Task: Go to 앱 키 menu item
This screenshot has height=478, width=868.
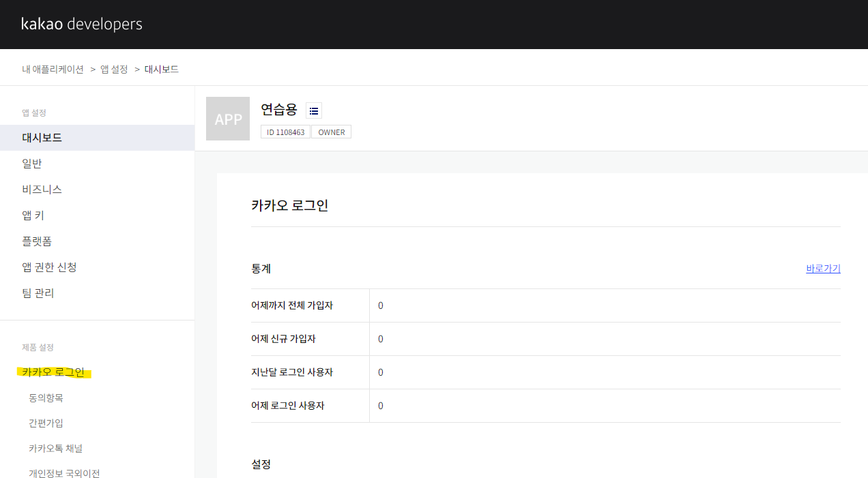Action: click(97, 215)
